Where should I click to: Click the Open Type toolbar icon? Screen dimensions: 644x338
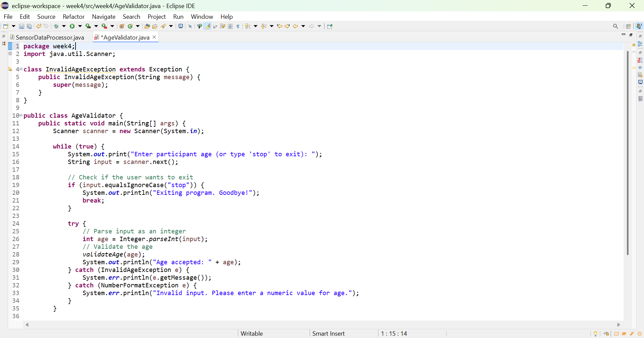click(x=147, y=26)
